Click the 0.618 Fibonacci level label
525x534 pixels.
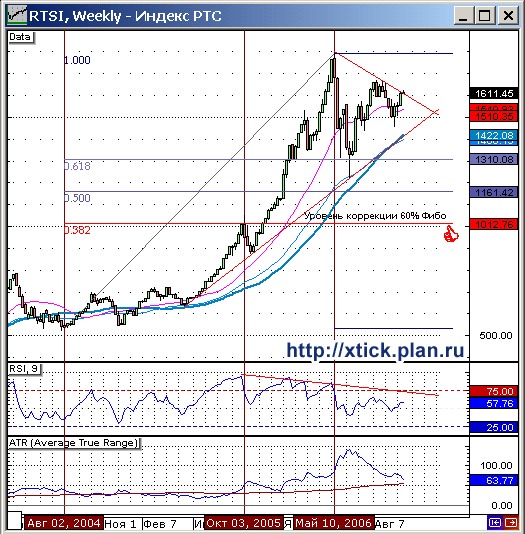[77, 166]
